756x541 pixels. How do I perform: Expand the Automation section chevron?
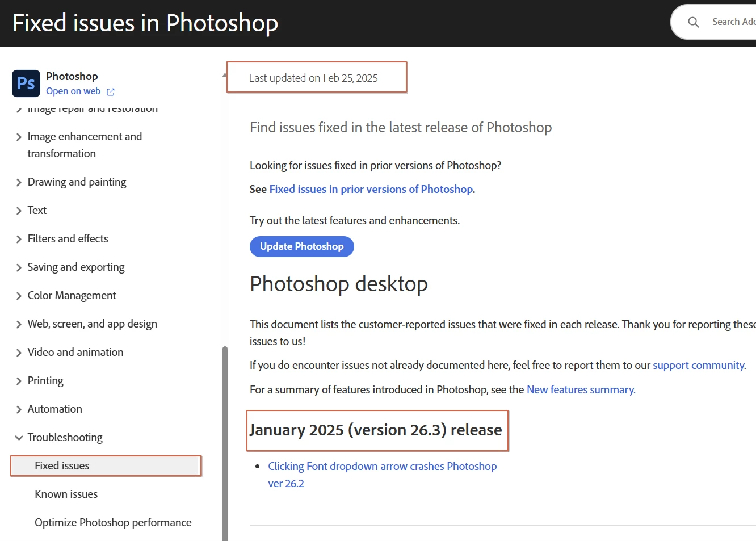(19, 409)
